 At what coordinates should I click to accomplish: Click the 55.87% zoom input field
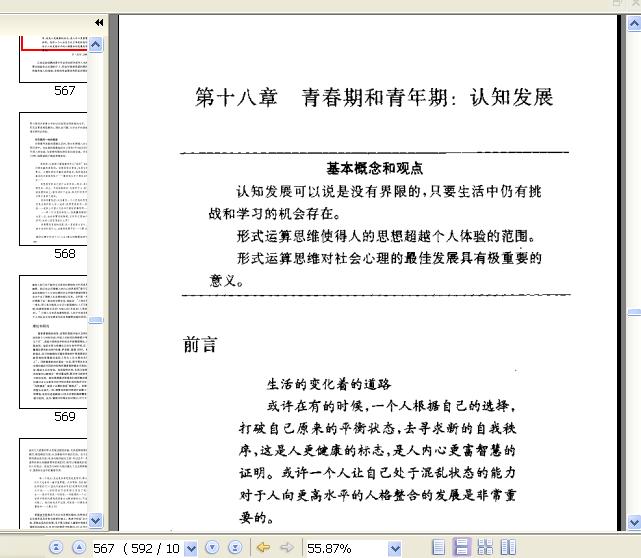347,548
